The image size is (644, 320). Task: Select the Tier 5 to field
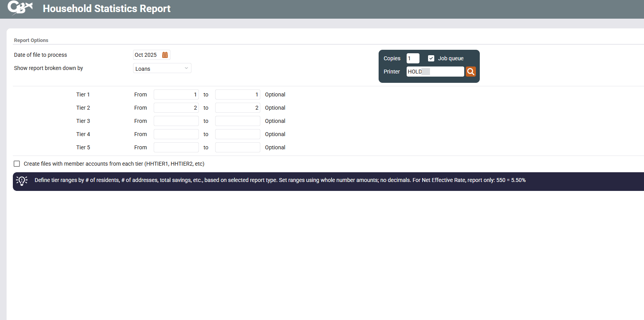(237, 147)
